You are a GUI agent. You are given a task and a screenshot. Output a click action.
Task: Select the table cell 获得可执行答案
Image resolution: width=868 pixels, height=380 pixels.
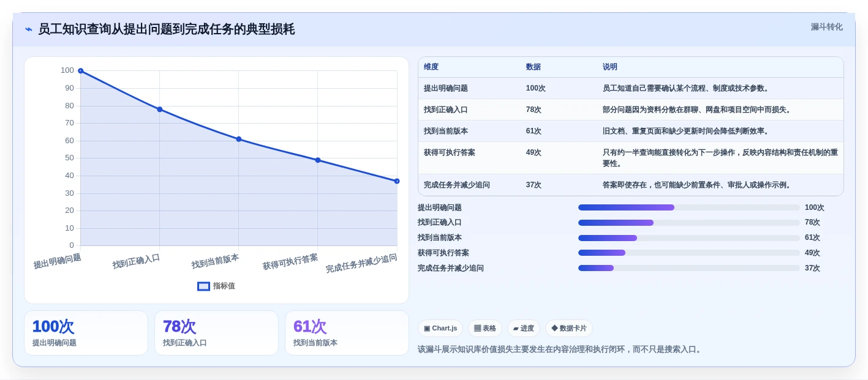click(x=449, y=152)
